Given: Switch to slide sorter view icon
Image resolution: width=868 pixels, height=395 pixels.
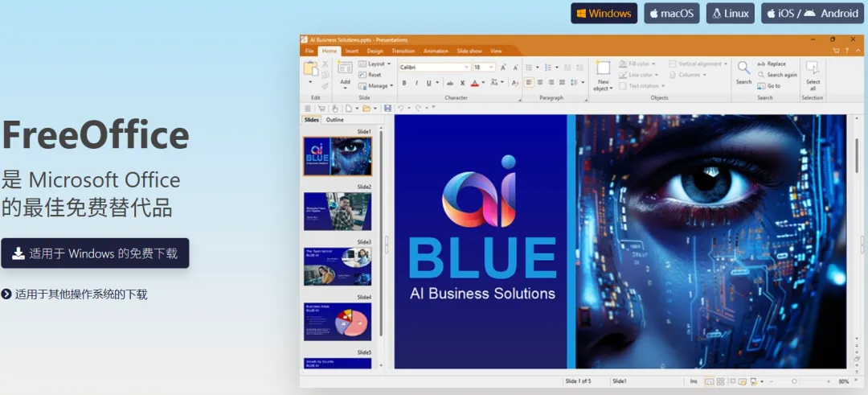Looking at the screenshot, I should [720, 381].
